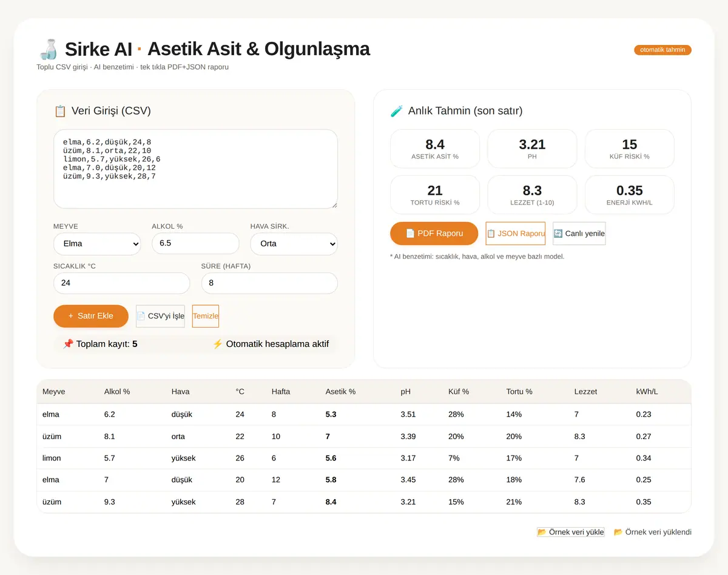Click the Temizle button
The width and height of the screenshot is (728, 575).
coord(206,316)
